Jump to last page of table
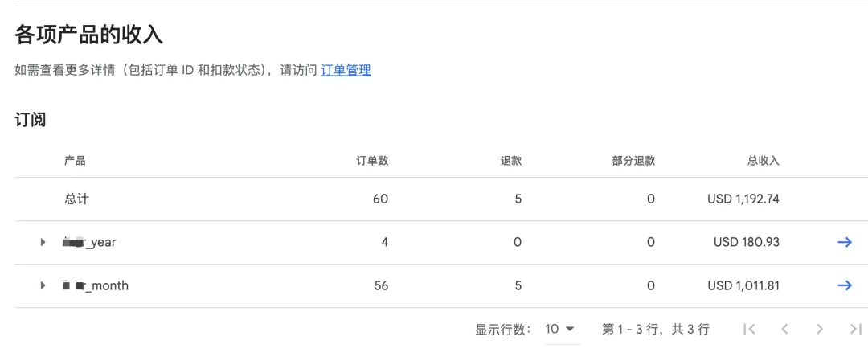The image size is (868, 353). (x=855, y=329)
